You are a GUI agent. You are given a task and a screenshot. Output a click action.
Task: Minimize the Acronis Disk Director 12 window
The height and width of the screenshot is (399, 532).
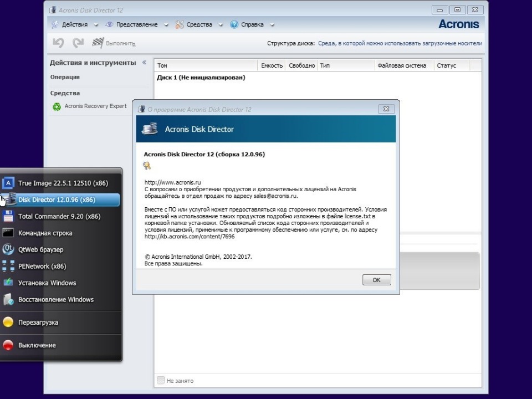tap(439, 10)
